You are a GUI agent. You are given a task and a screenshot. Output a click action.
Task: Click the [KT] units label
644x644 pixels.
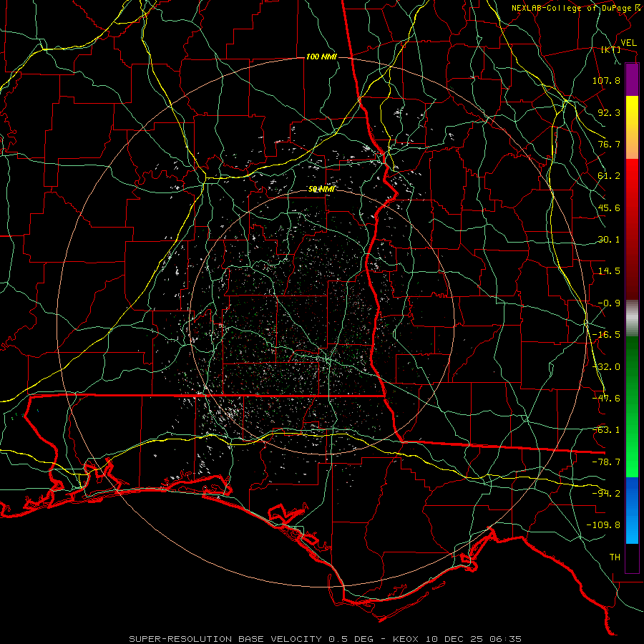click(x=611, y=49)
